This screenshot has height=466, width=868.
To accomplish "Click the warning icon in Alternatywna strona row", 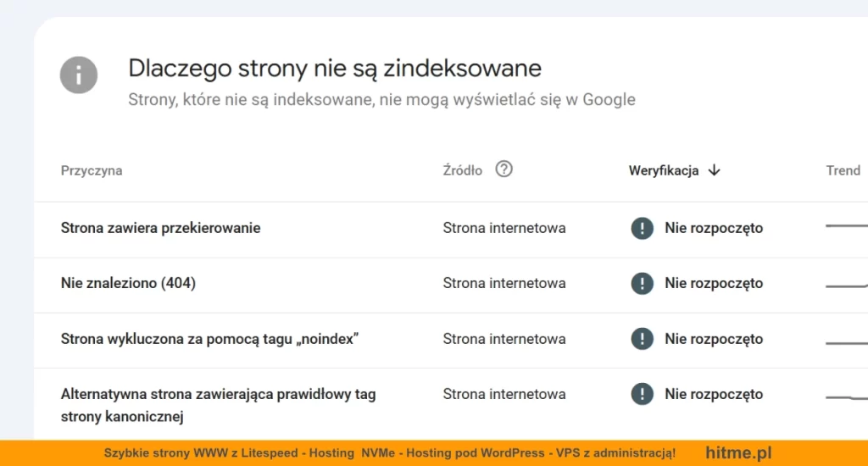I will coord(643,394).
